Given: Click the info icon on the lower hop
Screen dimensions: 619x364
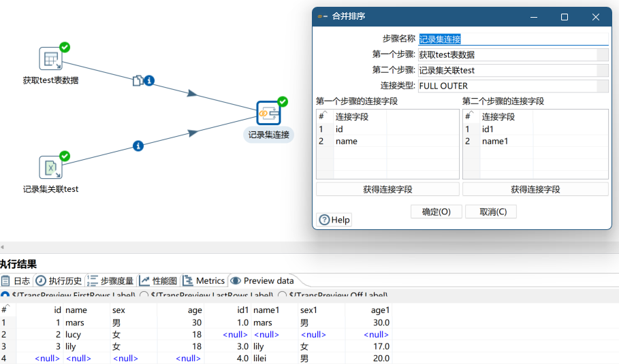Looking at the screenshot, I should point(138,146).
